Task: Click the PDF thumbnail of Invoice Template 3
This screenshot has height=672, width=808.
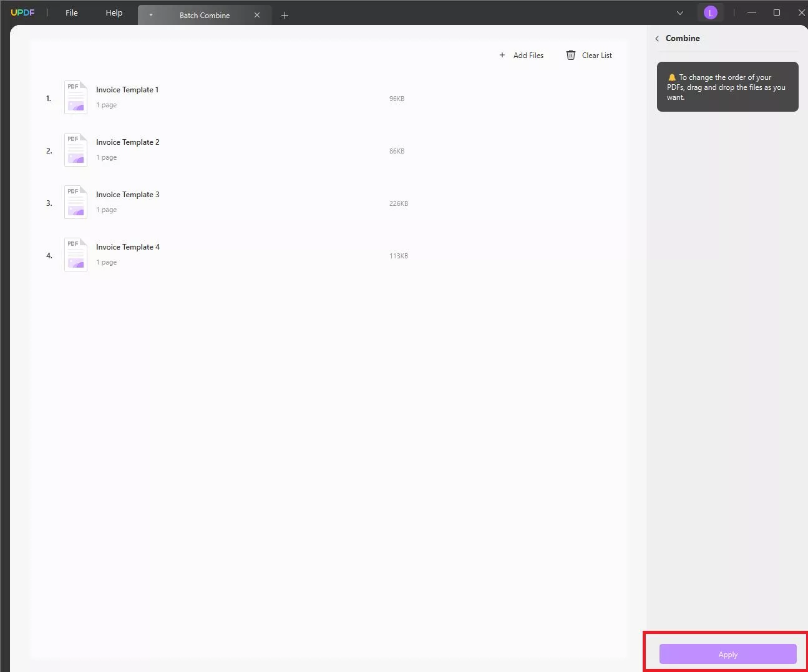Action: (75, 202)
